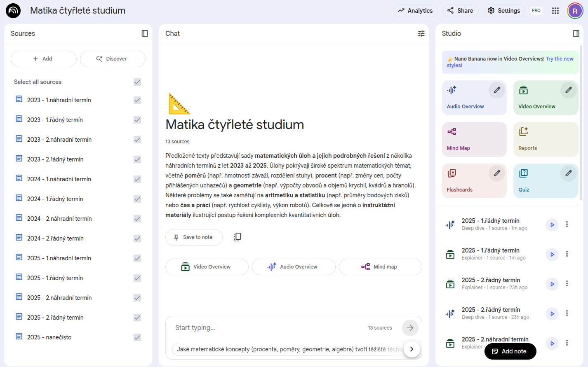The image size is (588, 367).
Task: Play the 2025 - 1.řádný termín Deep dive
Action: tap(552, 224)
